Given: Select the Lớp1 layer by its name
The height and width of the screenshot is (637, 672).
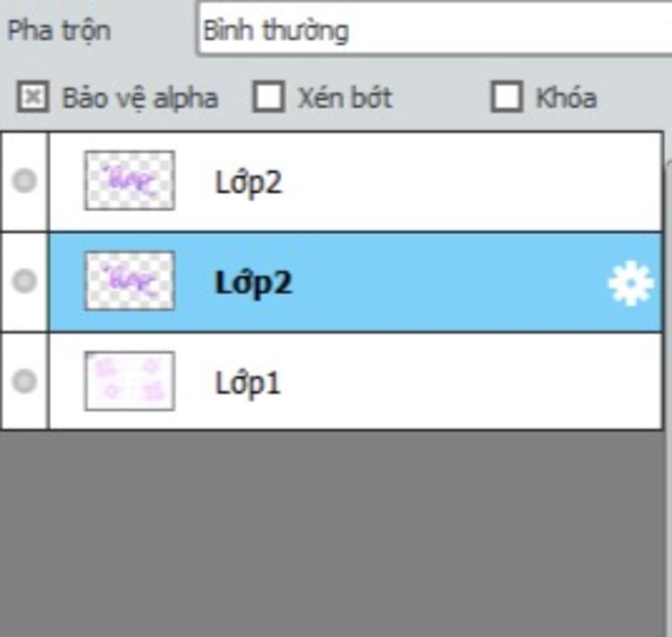Looking at the screenshot, I should pyautogui.click(x=247, y=383).
